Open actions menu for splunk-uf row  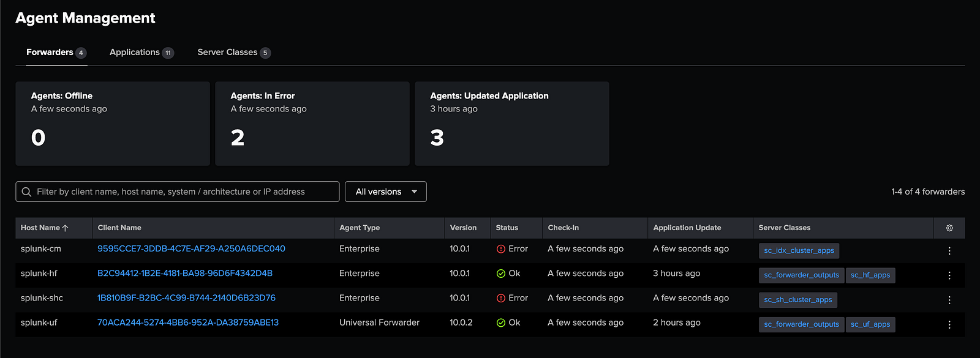point(949,324)
